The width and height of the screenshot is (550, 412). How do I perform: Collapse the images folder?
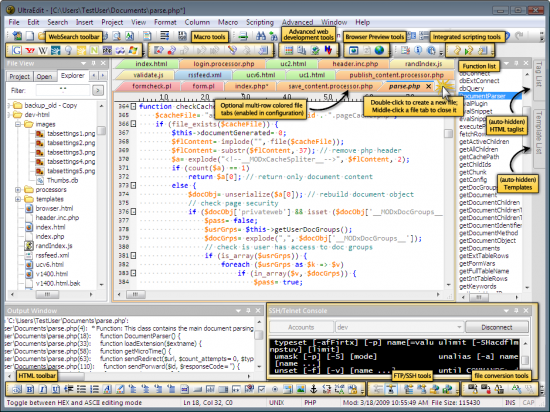point(18,124)
